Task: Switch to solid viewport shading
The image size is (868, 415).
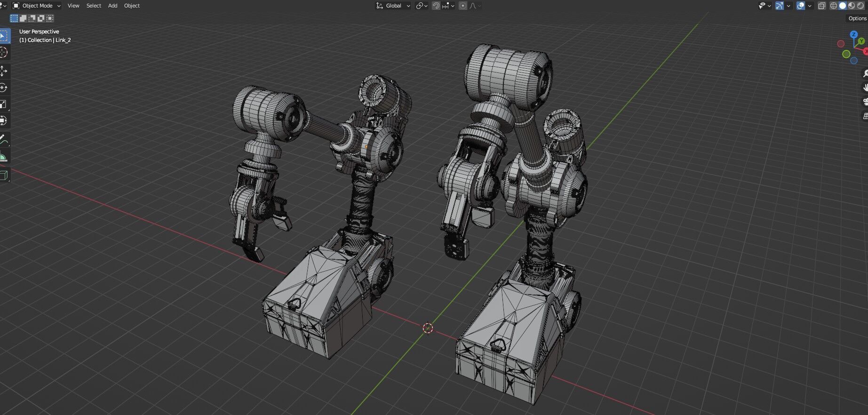Action: (843, 6)
